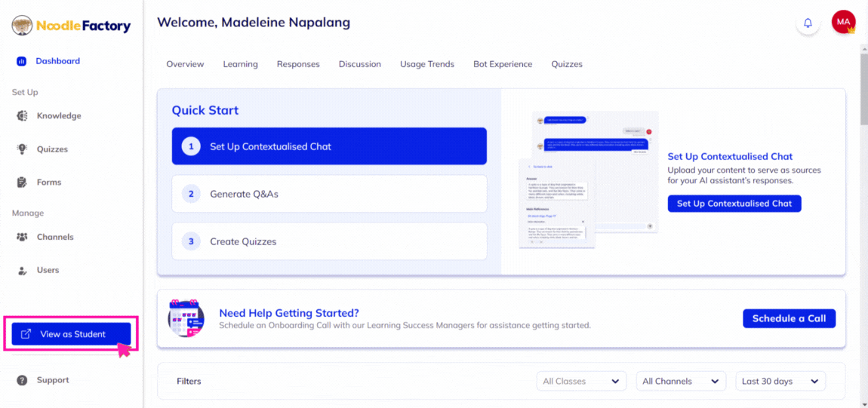Screen dimensions: 868x408
Task: Open the MA user profile avatar
Action: pyautogui.click(x=843, y=22)
